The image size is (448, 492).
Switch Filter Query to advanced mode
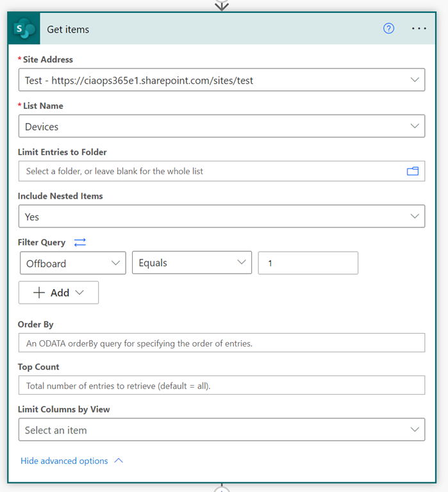[x=79, y=242]
